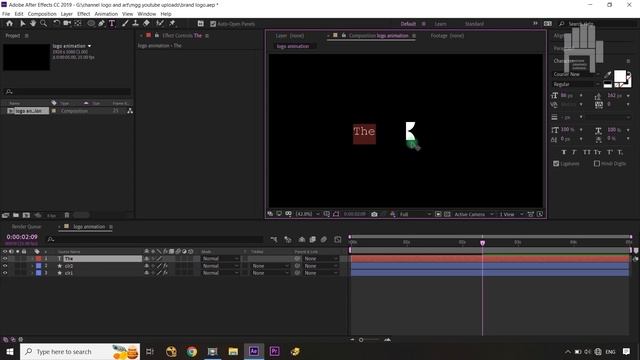Open the Effect menu
This screenshot has height=360, width=640.
tap(83, 14)
